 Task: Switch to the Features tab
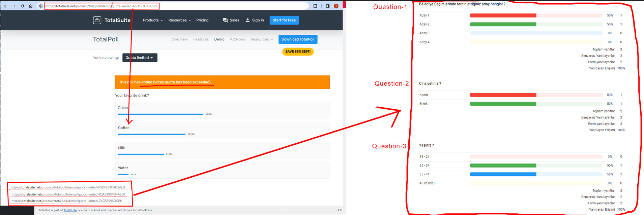coord(201,39)
